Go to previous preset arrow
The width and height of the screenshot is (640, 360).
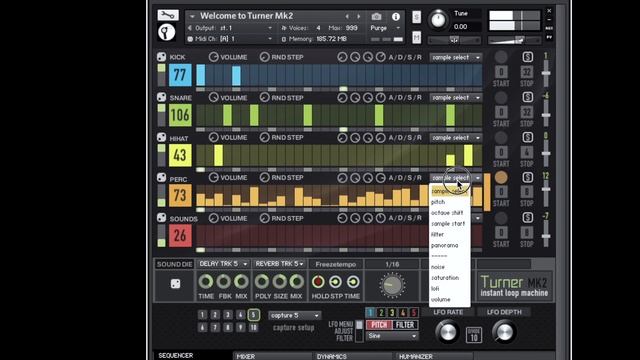tap(347, 16)
